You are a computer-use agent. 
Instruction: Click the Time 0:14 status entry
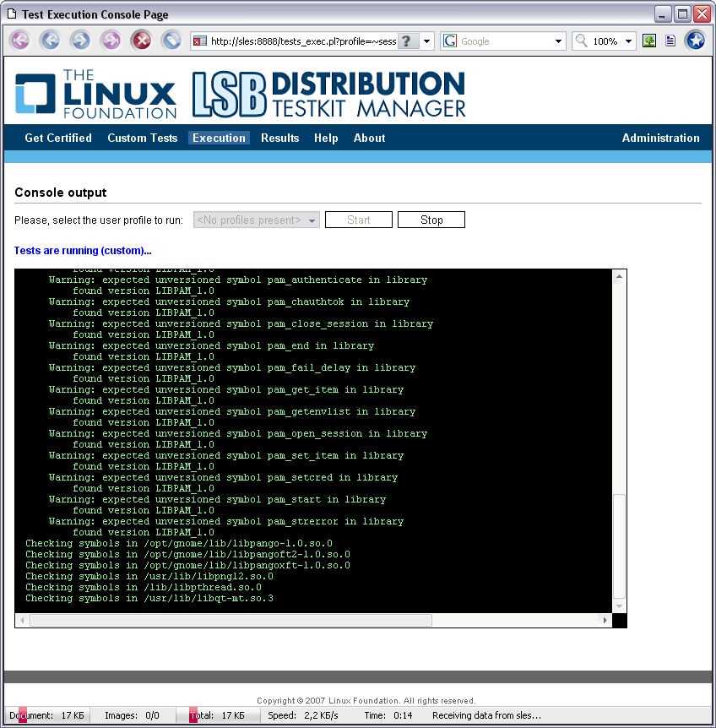pyautogui.click(x=388, y=715)
